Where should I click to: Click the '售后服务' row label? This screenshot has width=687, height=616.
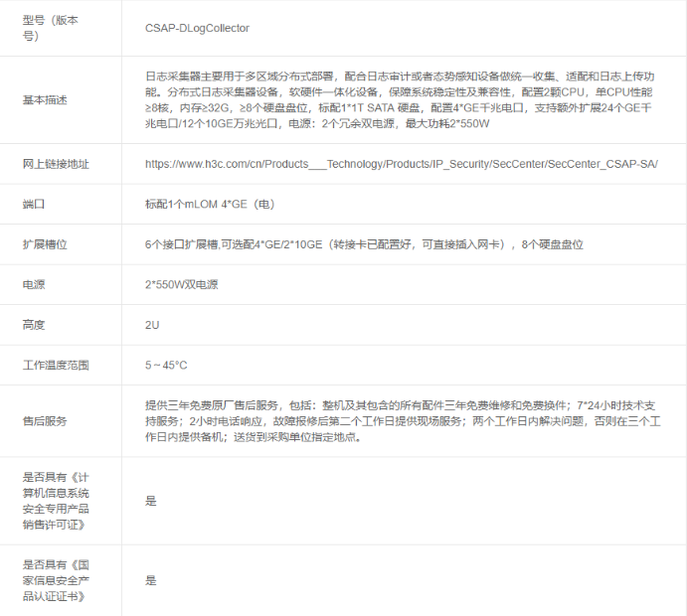click(45, 421)
